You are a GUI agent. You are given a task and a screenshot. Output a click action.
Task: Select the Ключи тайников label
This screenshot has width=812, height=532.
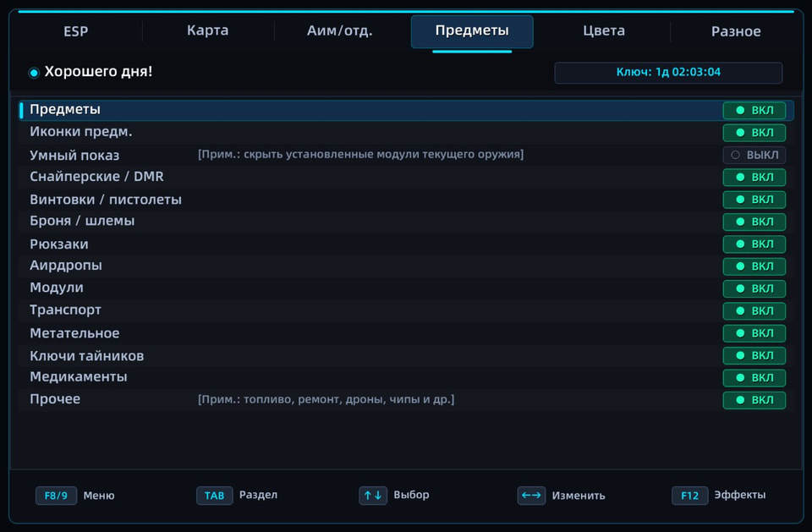coord(87,356)
